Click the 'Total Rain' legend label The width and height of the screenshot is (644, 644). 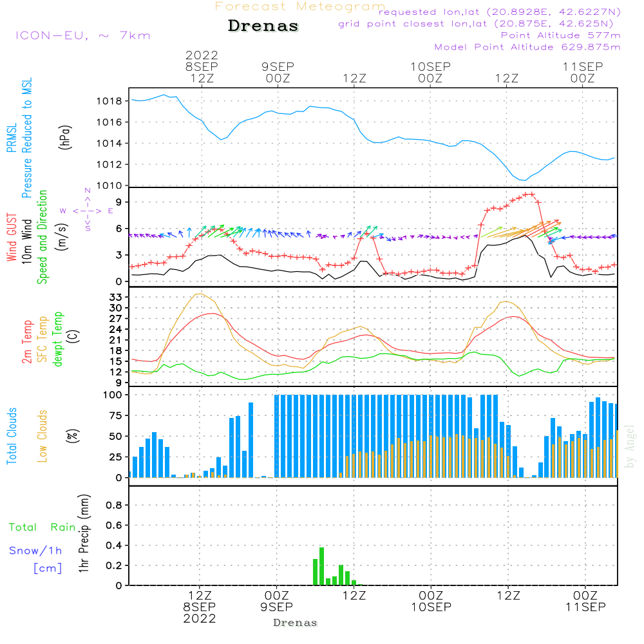tap(43, 527)
